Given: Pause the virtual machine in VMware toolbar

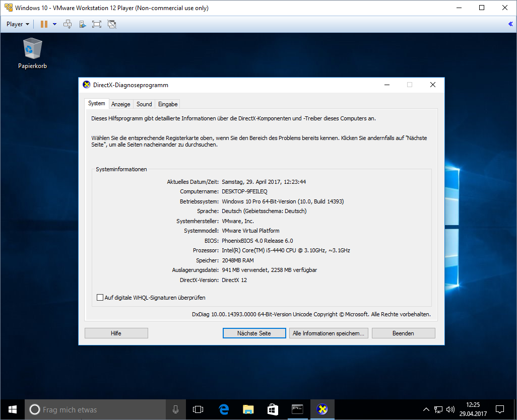Looking at the screenshot, I should click(x=44, y=24).
